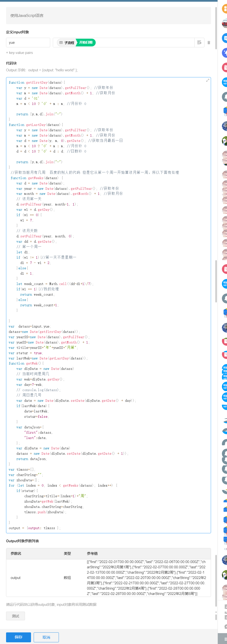This screenshot has width=227, height=644.
Task: Open the purple sparkle icon in sidebar
Action: pyautogui.click(x=225, y=53)
